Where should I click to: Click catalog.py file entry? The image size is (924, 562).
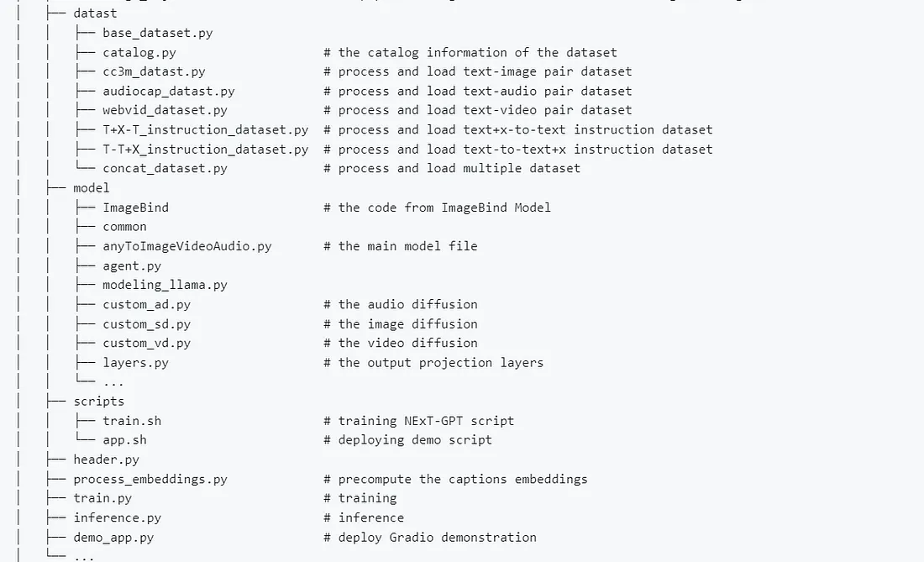(139, 52)
